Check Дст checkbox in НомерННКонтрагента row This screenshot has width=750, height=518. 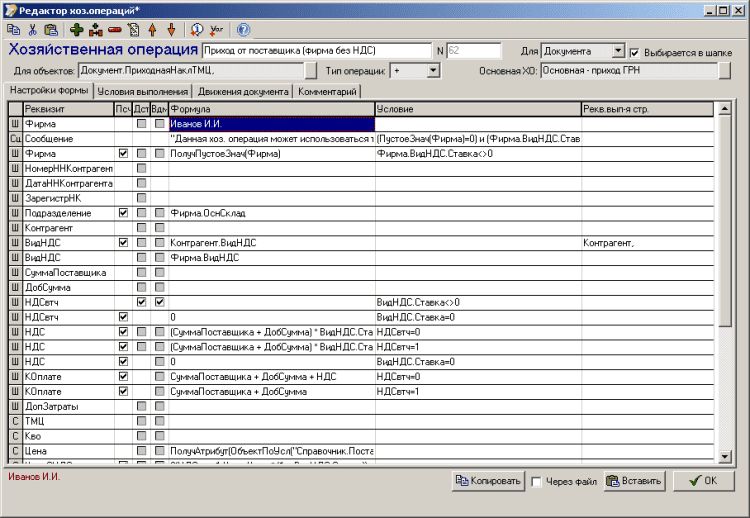(x=141, y=168)
